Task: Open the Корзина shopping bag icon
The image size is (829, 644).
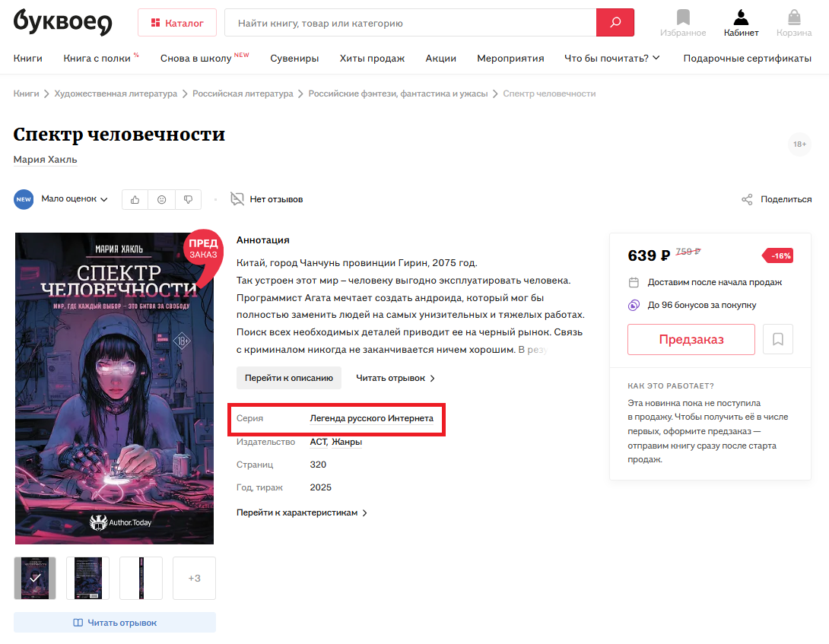Action: coord(794,17)
